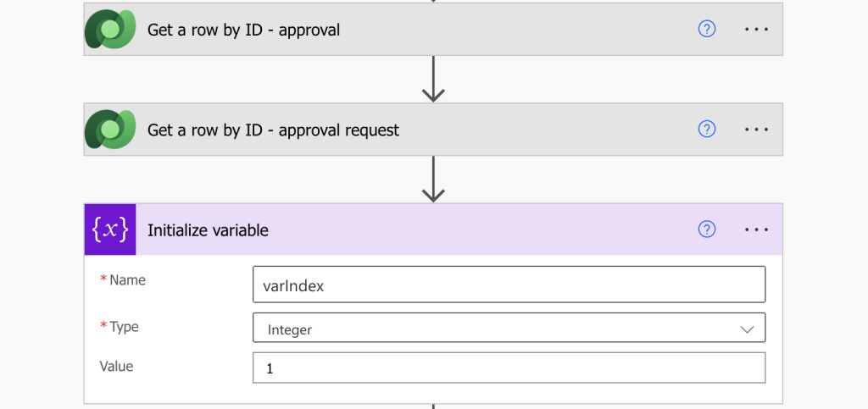The image size is (868, 409).
Task: Expand the Type dropdown chevron
Action: (747, 329)
